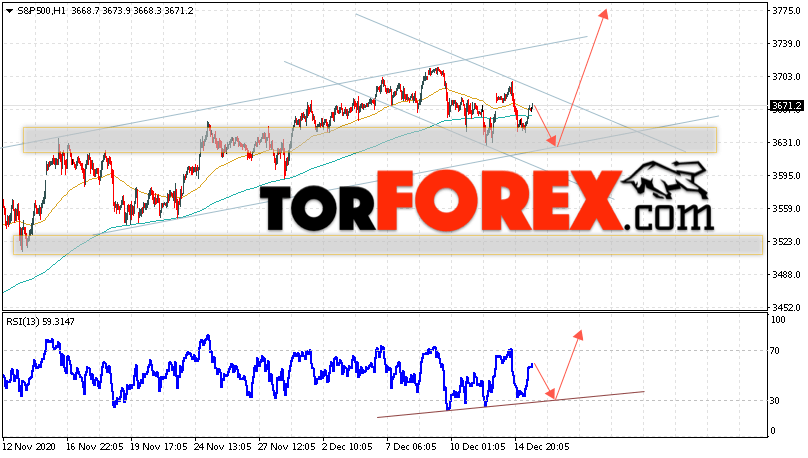Click price scale level 3523.0
808x458 pixels.
[786, 242]
